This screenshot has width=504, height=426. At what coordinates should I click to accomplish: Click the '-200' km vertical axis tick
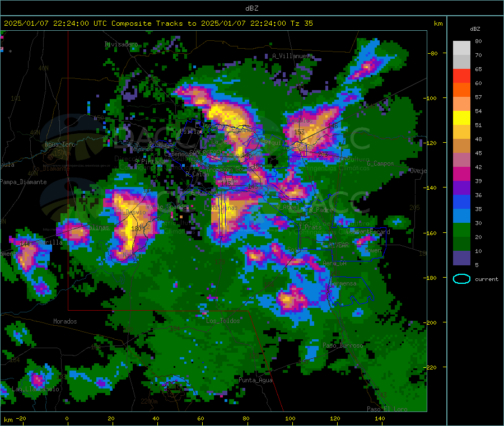pyautogui.click(x=431, y=322)
